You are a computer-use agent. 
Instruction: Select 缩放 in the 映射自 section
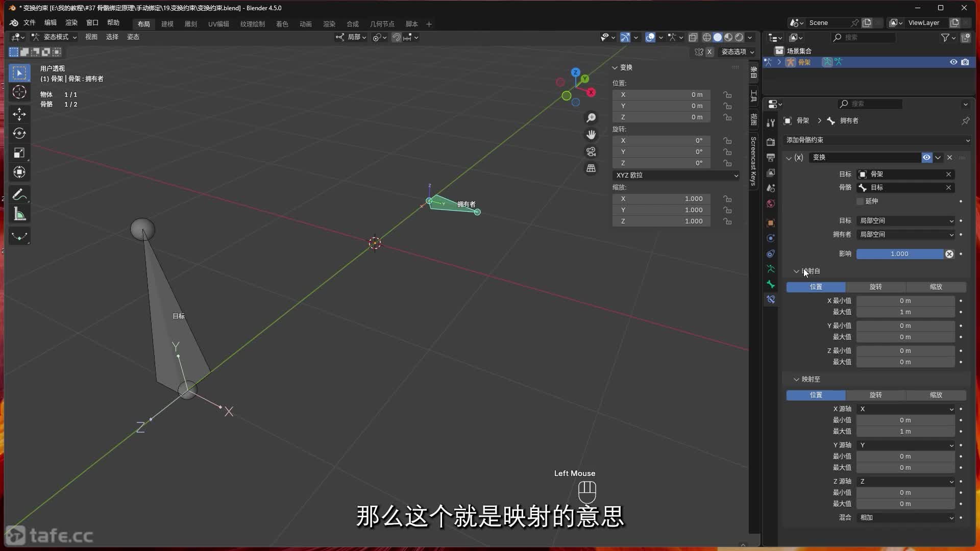point(936,287)
